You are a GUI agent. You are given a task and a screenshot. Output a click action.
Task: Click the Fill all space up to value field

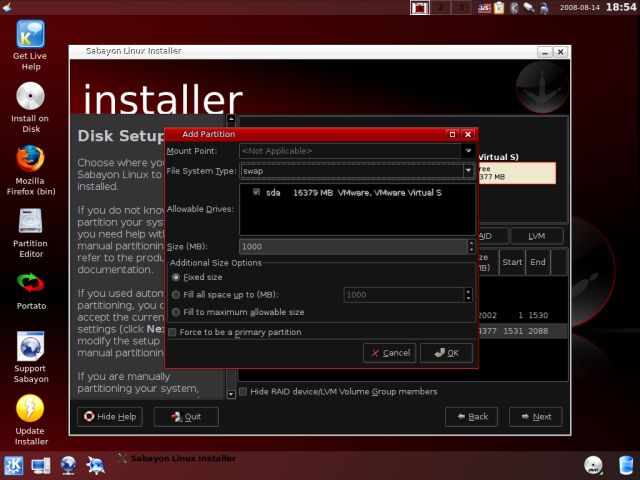(404, 295)
